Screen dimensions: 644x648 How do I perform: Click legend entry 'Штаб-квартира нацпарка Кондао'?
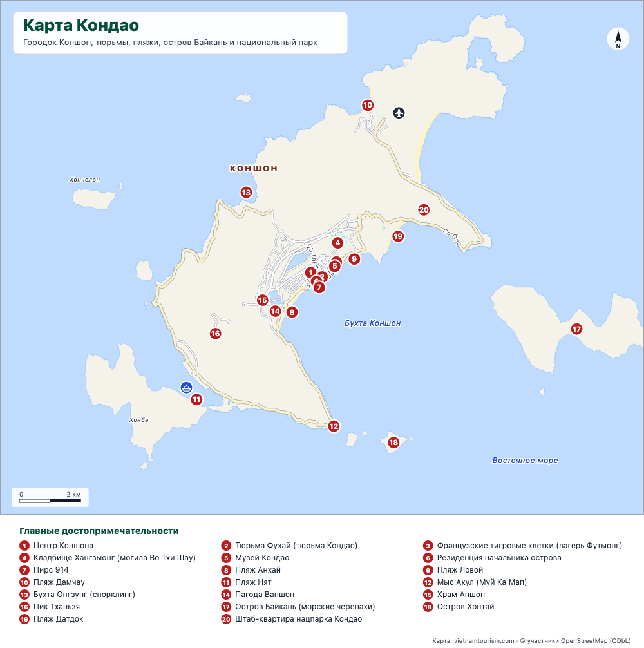pyautogui.click(x=292, y=619)
